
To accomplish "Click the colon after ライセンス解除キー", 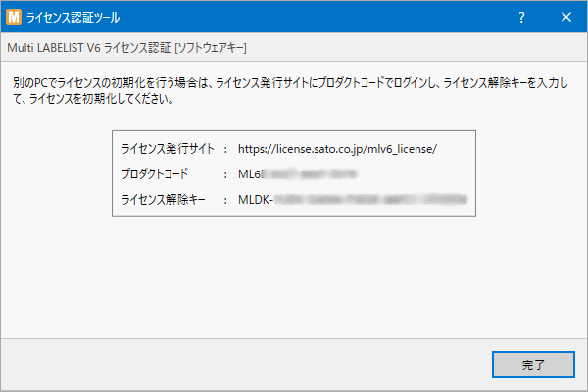I will 226,198.
